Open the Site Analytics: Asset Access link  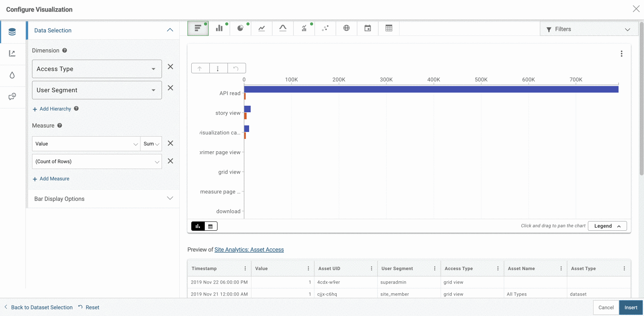(x=249, y=250)
